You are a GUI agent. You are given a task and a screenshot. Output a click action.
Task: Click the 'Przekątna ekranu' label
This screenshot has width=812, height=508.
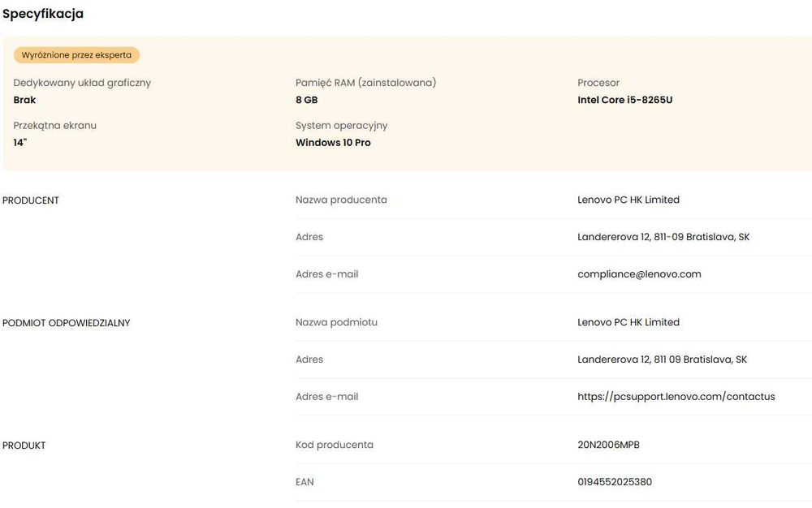pos(55,125)
